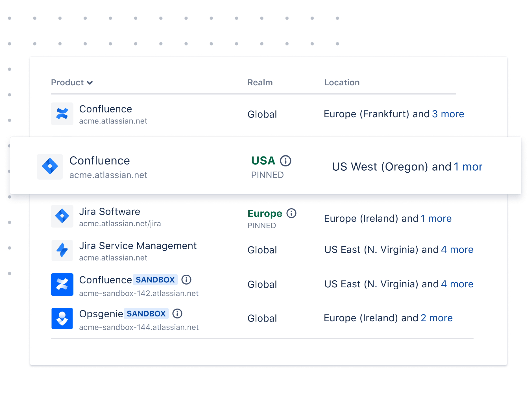Click '1 more' beside Europe (Ireland) for Jira Software
532x397 pixels.
(x=436, y=218)
